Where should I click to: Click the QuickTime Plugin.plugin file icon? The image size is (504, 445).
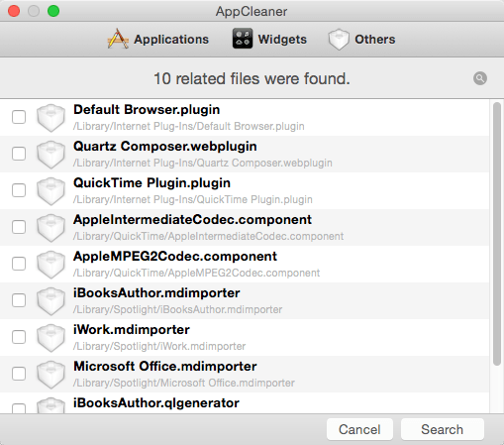click(x=50, y=191)
